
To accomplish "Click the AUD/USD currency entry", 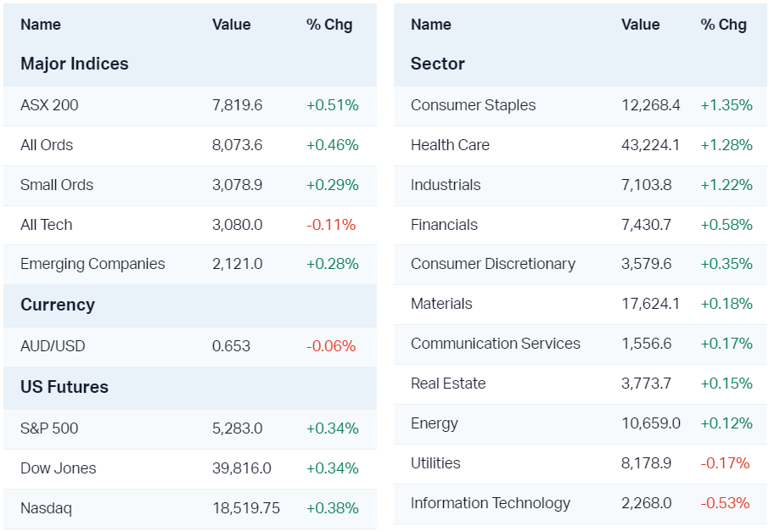I will tap(53, 346).
